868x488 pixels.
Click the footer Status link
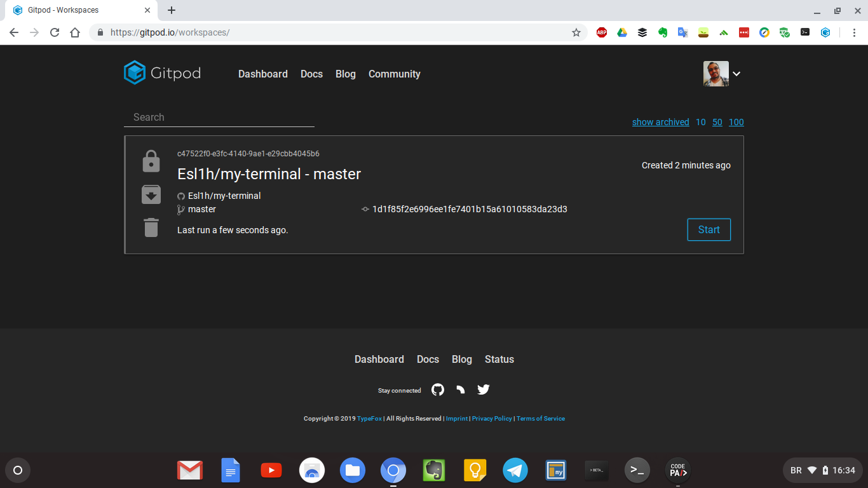(x=499, y=359)
